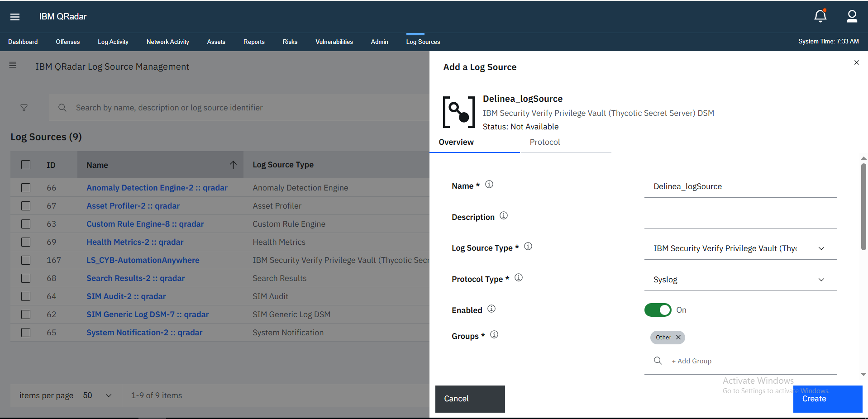
Task: Click the filter funnel icon
Action: click(24, 108)
